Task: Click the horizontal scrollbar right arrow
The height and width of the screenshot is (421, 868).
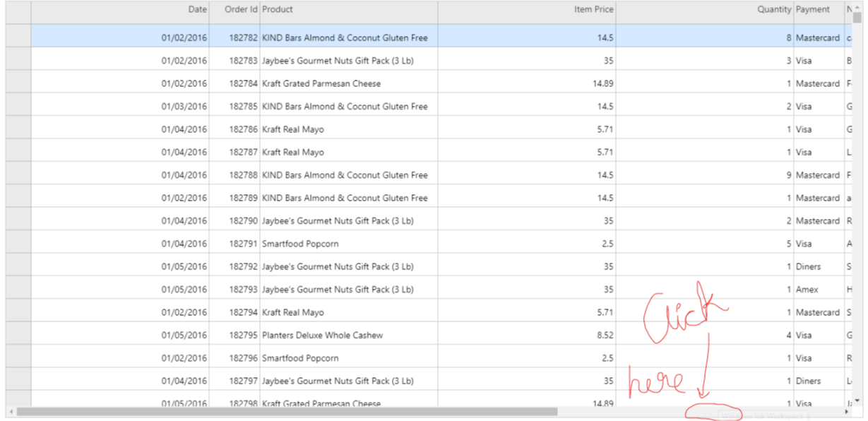Action: tap(848, 411)
